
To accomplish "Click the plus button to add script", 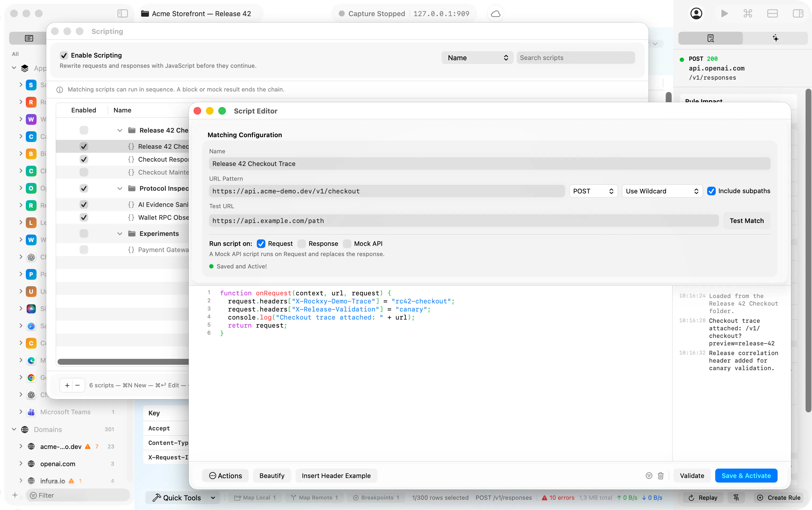I will (67, 385).
